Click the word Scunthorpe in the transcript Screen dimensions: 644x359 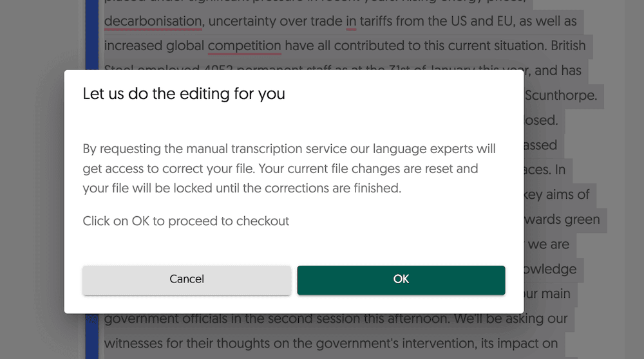[561, 96]
